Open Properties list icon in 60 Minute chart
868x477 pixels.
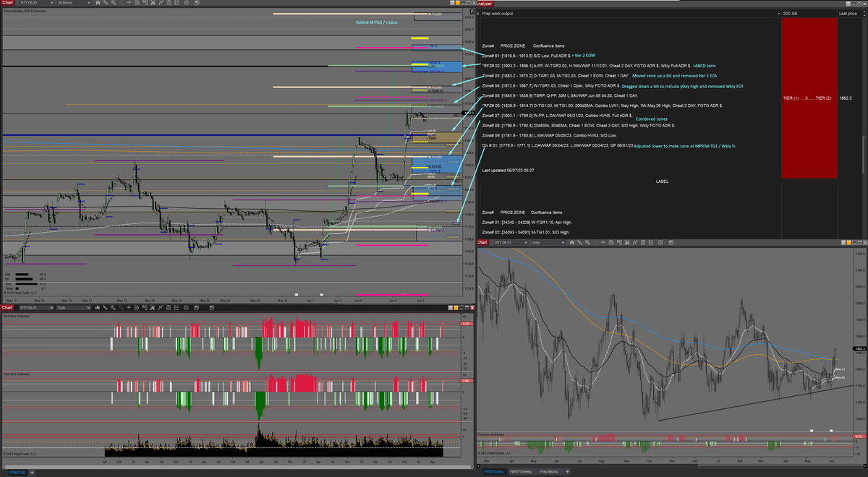point(176,3)
